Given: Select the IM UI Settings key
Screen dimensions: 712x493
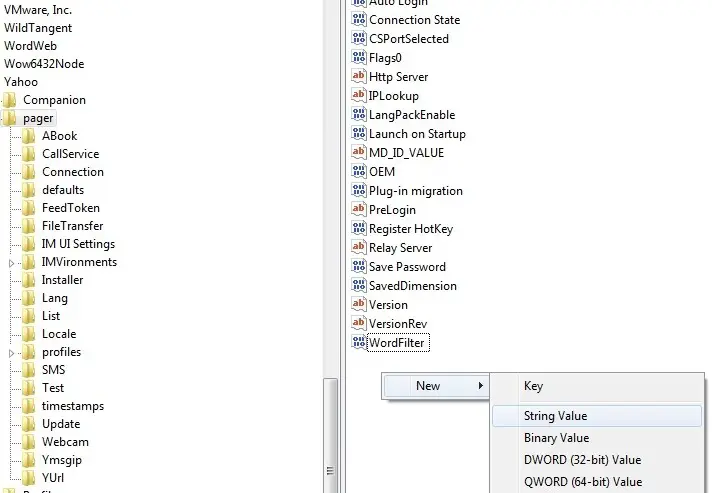Looking at the screenshot, I should (x=79, y=244).
